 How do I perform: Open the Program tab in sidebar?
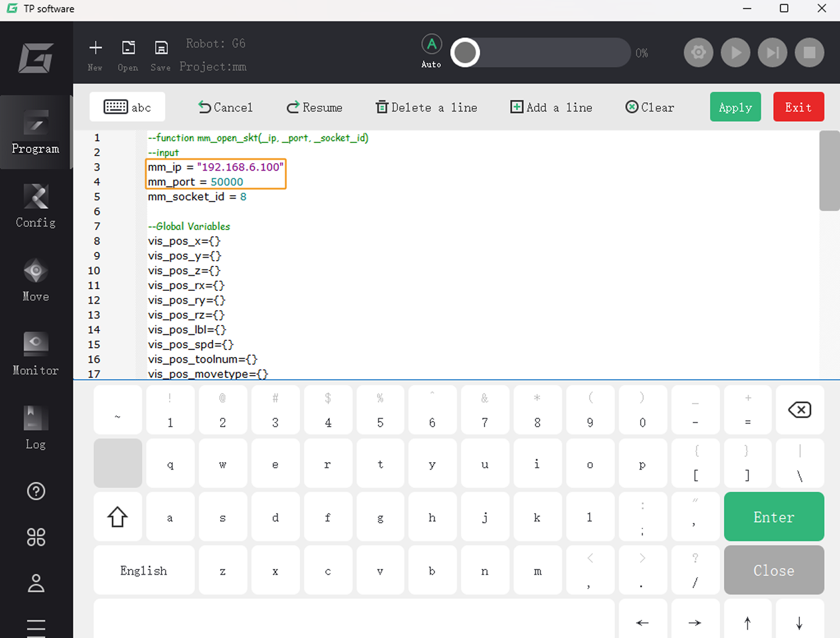click(35, 132)
